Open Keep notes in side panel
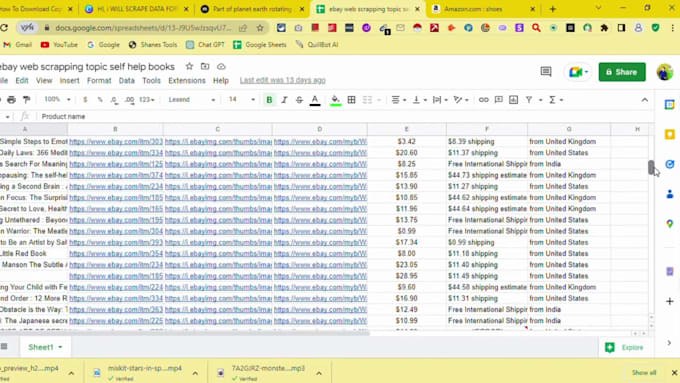The width and height of the screenshot is (680, 383). (x=670, y=134)
